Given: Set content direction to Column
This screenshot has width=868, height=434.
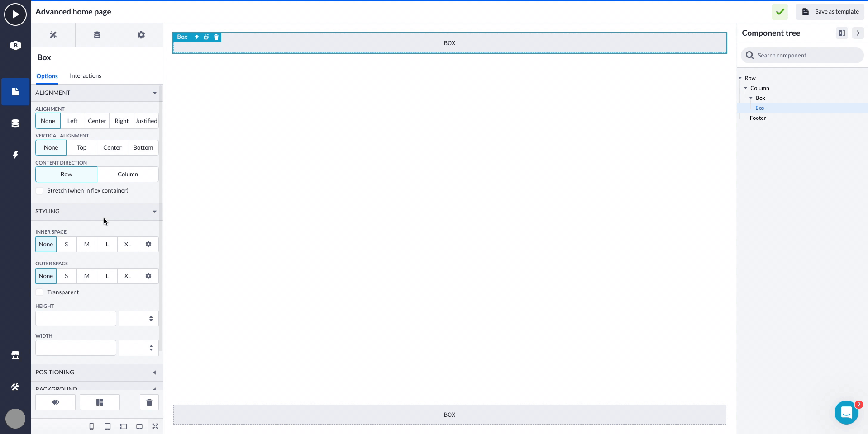Looking at the screenshot, I should point(128,174).
